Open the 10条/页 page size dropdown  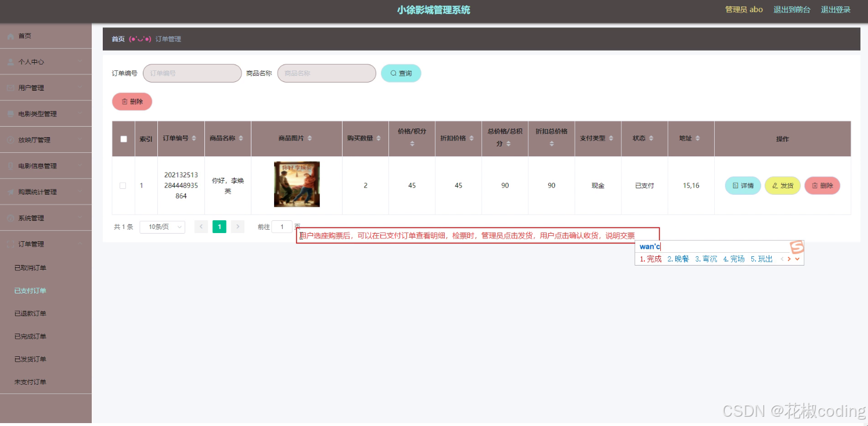(163, 227)
